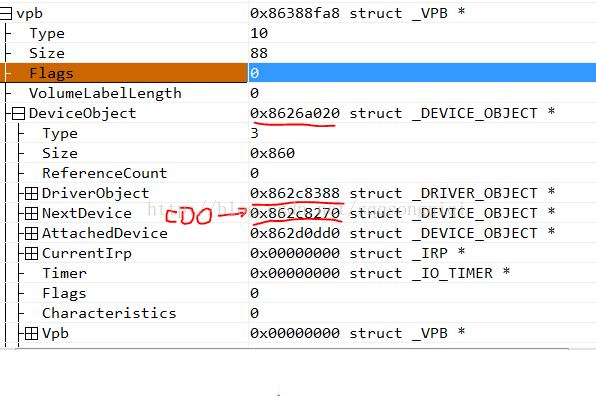Select the DeviceObject Flags row below Timer

click(x=298, y=293)
